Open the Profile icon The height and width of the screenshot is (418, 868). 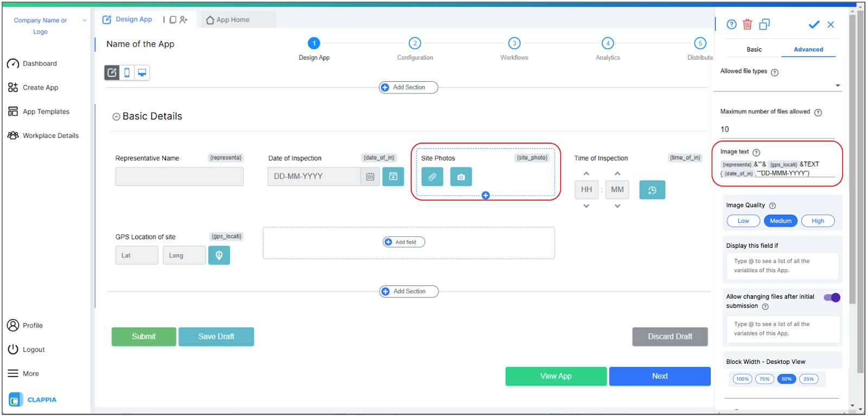click(13, 325)
